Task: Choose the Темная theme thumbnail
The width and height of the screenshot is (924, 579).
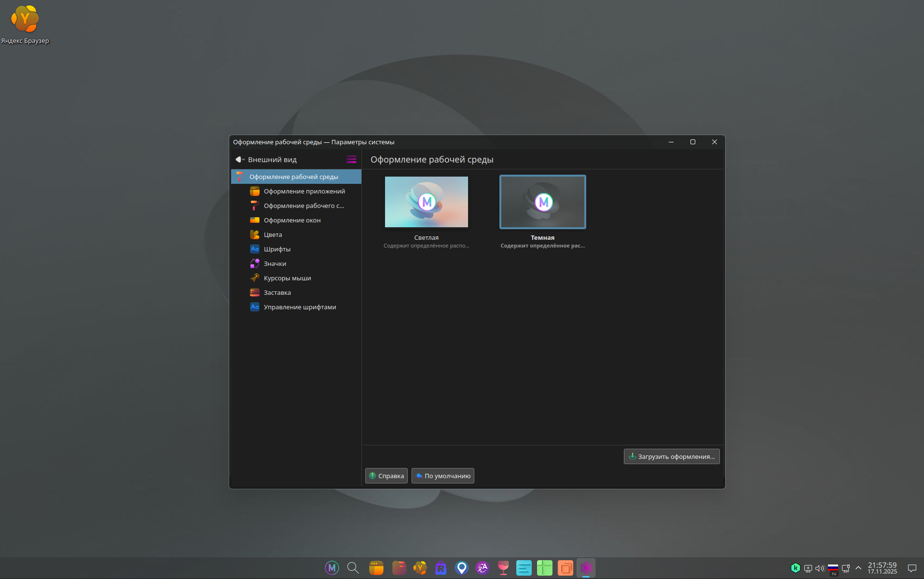Action: [542, 202]
